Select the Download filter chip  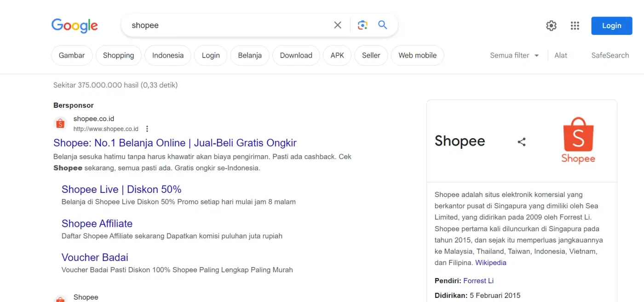click(296, 55)
